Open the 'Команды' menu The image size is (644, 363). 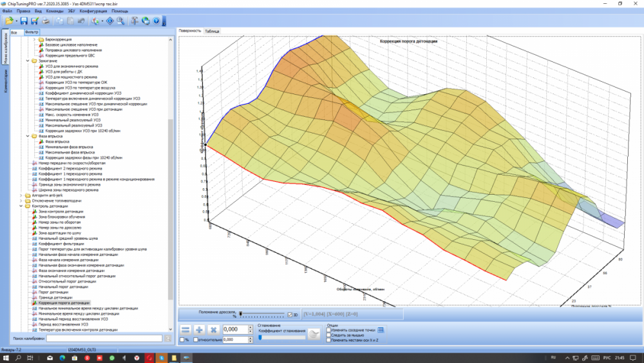55,11
